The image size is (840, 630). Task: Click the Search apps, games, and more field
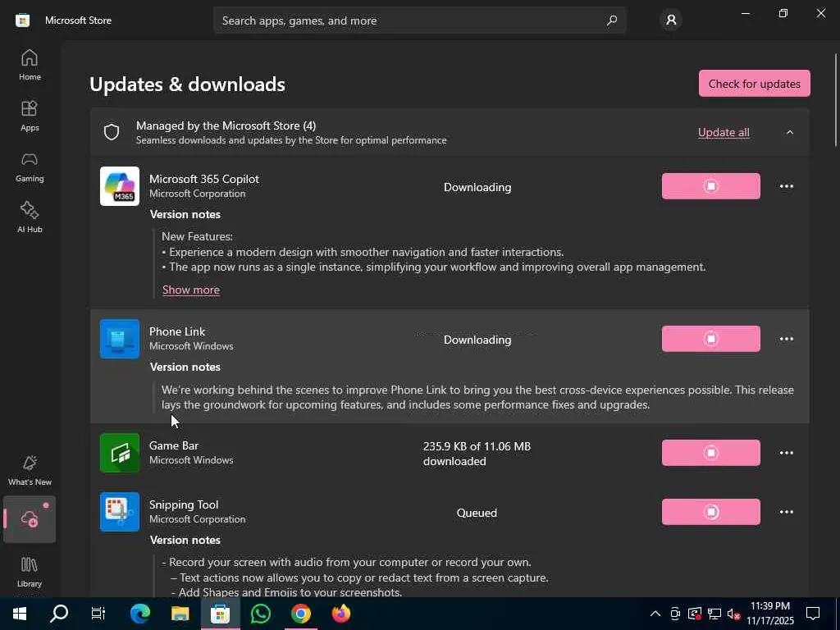click(419, 21)
